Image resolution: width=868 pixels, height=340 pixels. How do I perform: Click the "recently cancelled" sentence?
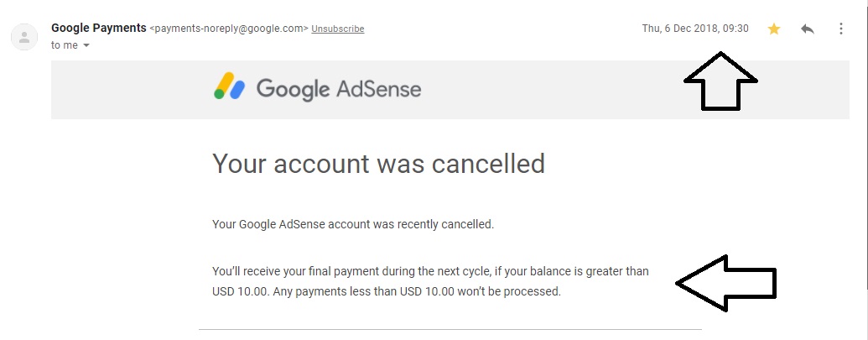coord(353,225)
